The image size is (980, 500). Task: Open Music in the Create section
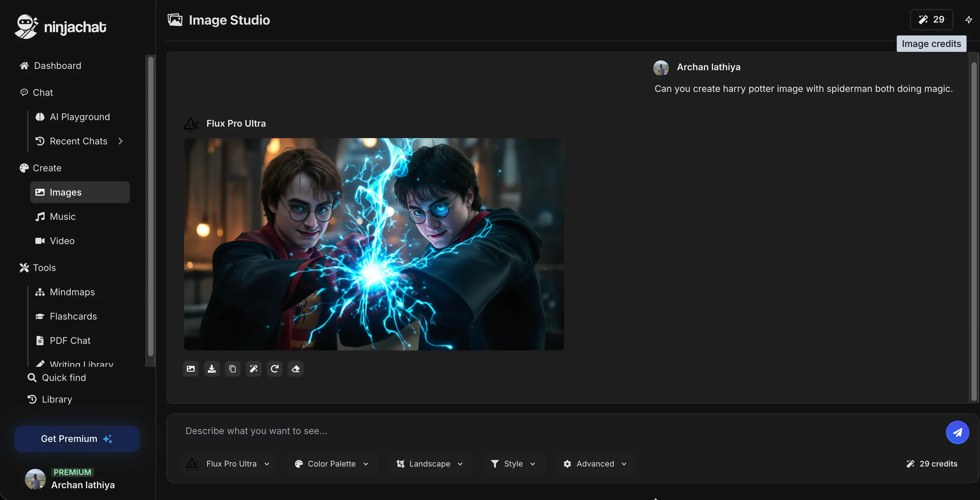[62, 217]
